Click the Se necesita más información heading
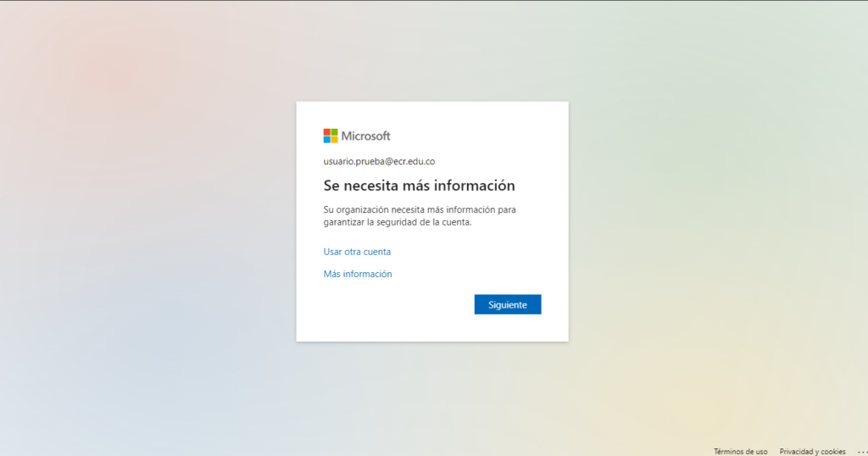Image resolution: width=868 pixels, height=456 pixels. coord(419,186)
